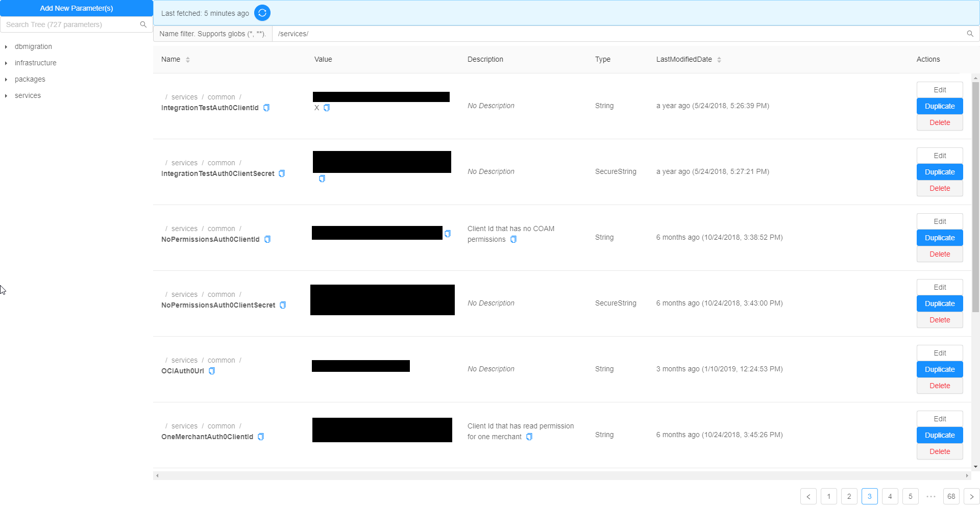The height and width of the screenshot is (507, 980).
Task: Click the /services/ name filter field
Action: click(612, 34)
